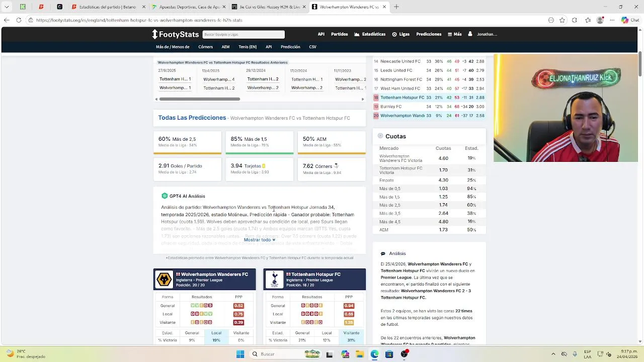Open the Tottenham Hotspur FC team header
This screenshot has height=362, width=644.
(315, 280)
